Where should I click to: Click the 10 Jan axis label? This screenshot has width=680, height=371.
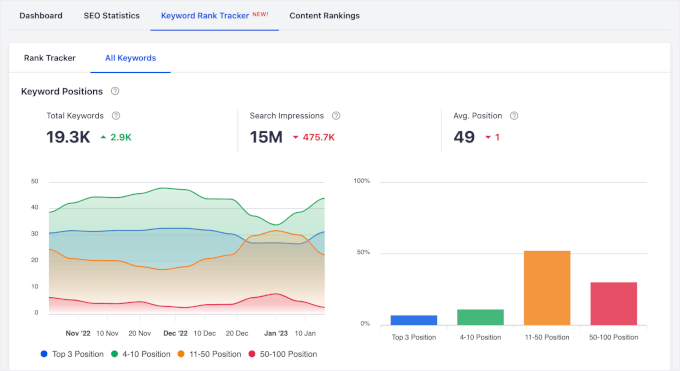[305, 333]
